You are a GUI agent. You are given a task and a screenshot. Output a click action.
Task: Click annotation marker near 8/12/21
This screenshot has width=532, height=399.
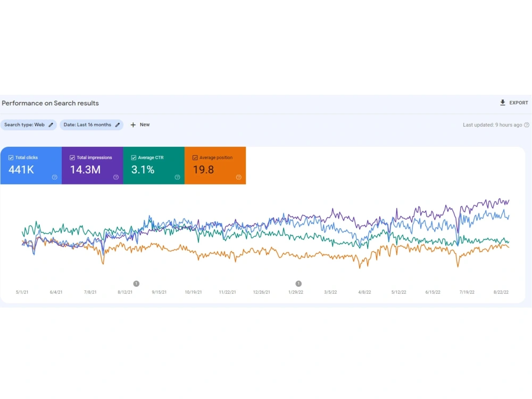[136, 284]
